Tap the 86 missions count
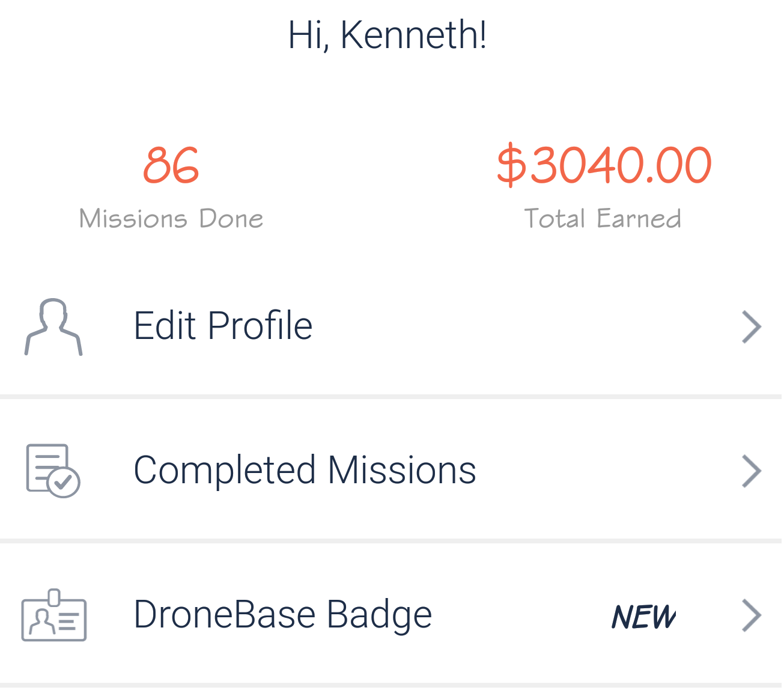 [x=171, y=165]
